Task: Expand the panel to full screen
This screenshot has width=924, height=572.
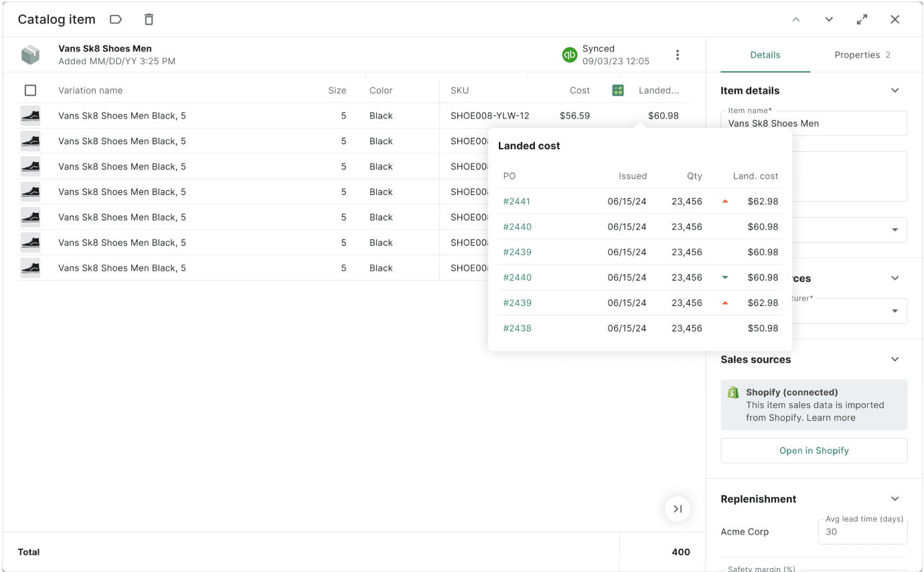Action: (862, 19)
